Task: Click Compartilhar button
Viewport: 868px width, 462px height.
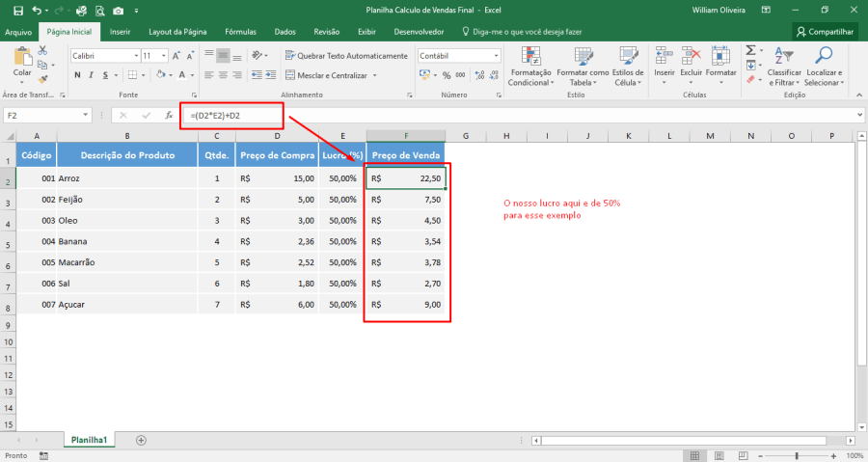Action: coord(825,32)
